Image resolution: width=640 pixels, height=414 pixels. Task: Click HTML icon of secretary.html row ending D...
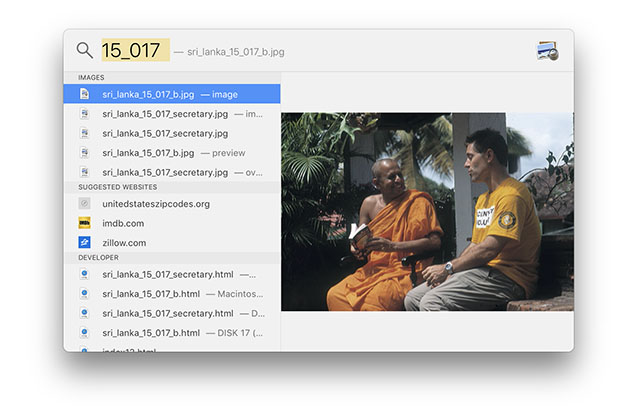pyautogui.click(x=84, y=313)
